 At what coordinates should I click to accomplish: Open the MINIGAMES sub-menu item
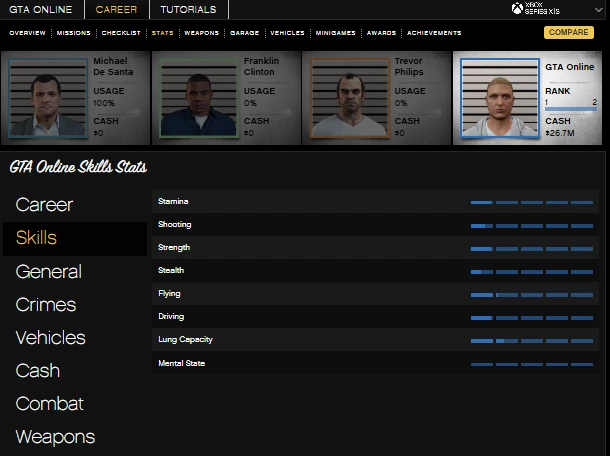(335, 33)
